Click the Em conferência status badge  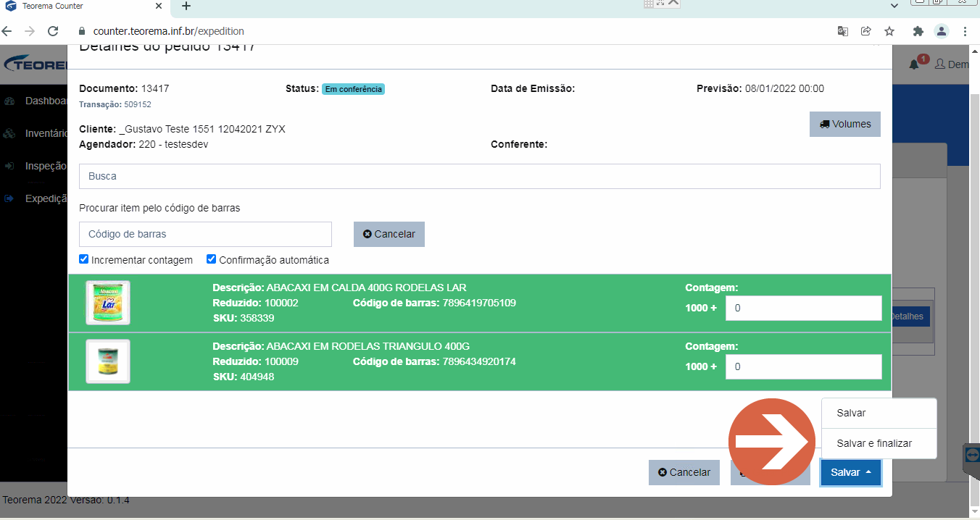353,89
